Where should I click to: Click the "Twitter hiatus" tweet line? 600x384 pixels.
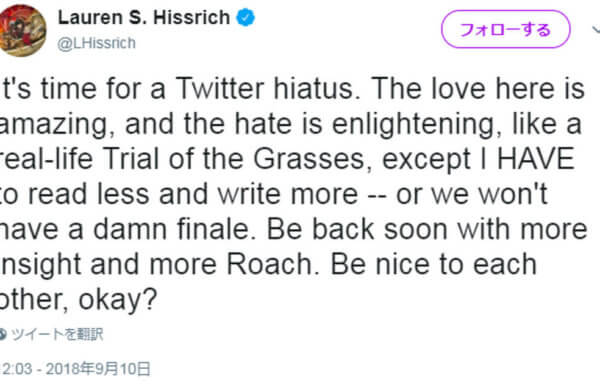[292, 89]
